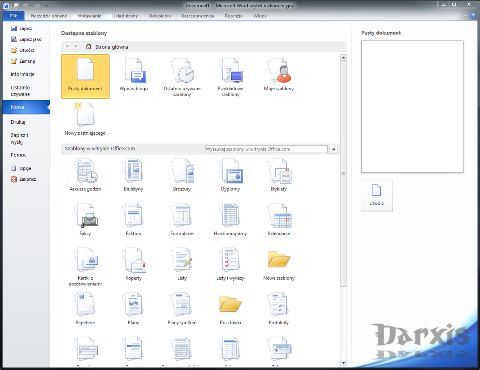
Task: Choose Nowy z istniejącego option
Action: coord(85,119)
